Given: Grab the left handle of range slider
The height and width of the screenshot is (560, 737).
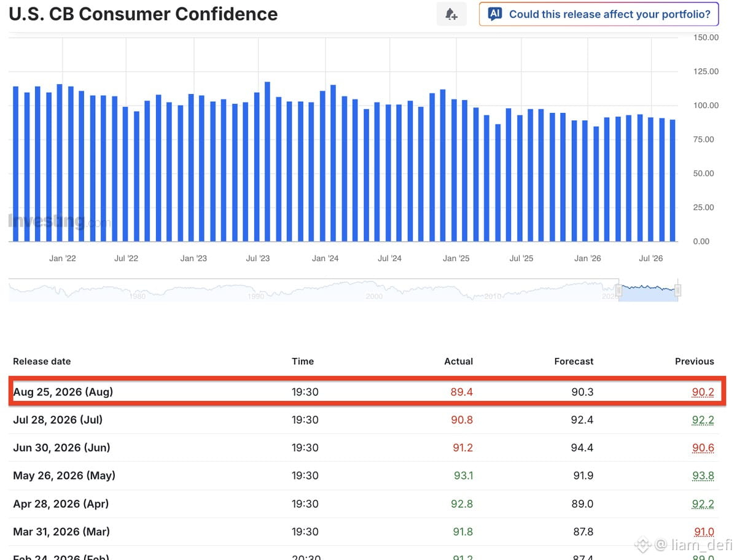Looking at the screenshot, I should coord(619,290).
